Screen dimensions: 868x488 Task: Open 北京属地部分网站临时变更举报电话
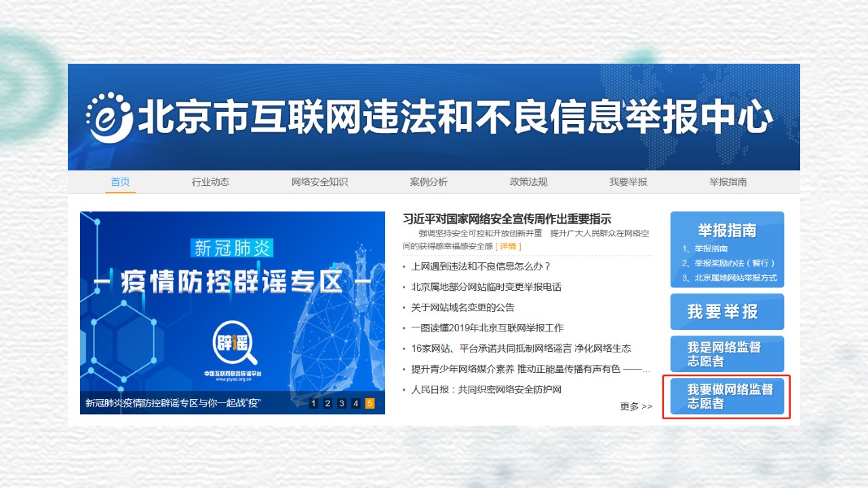click(x=486, y=287)
